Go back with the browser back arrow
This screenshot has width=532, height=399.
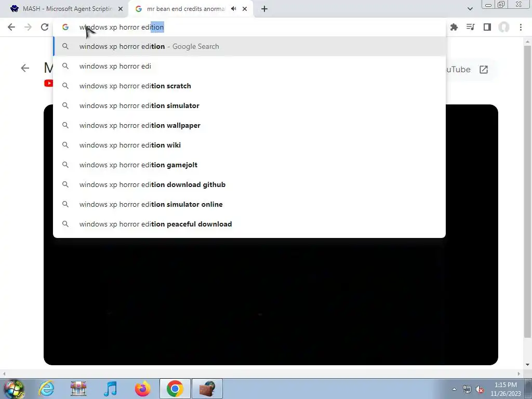coord(11,27)
